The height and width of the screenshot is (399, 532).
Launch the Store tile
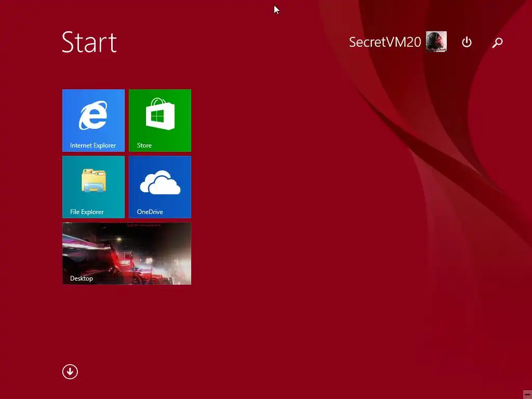160,121
